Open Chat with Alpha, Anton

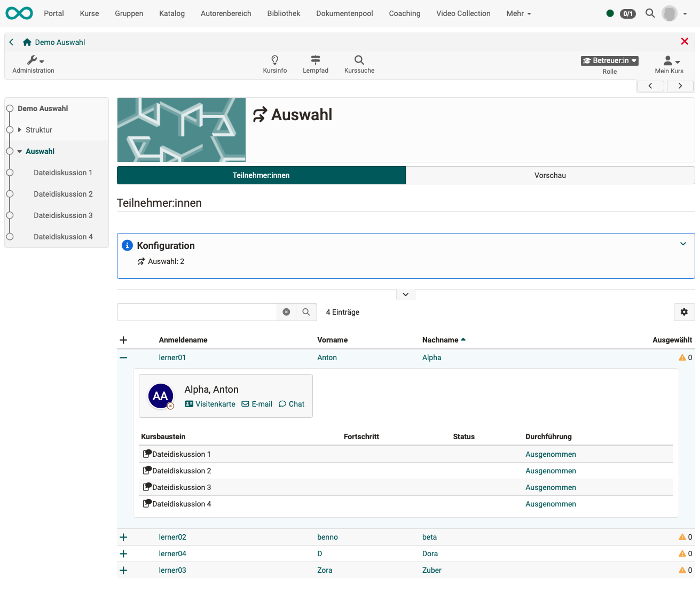point(292,404)
